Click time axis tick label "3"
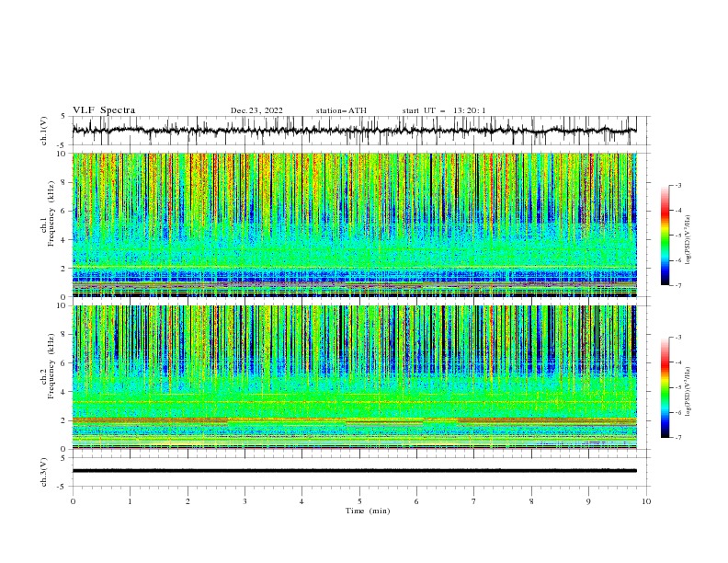The height and width of the screenshot is (563, 728). coord(245,501)
